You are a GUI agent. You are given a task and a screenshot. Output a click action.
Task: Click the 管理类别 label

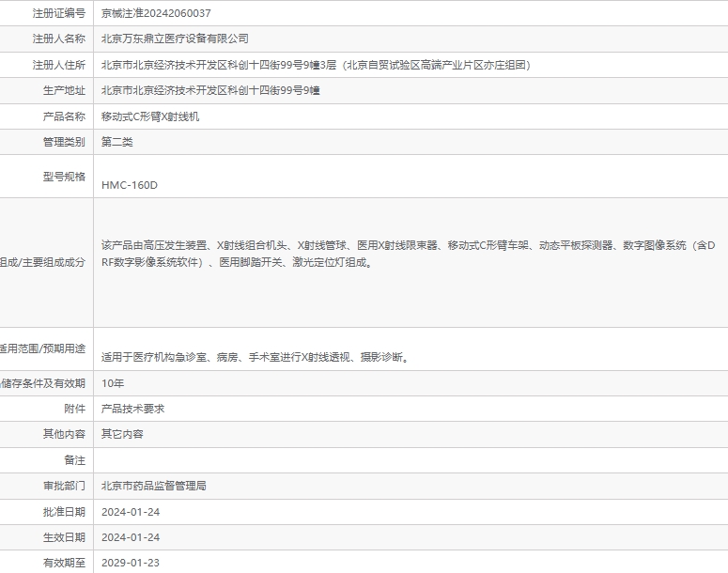(x=64, y=142)
